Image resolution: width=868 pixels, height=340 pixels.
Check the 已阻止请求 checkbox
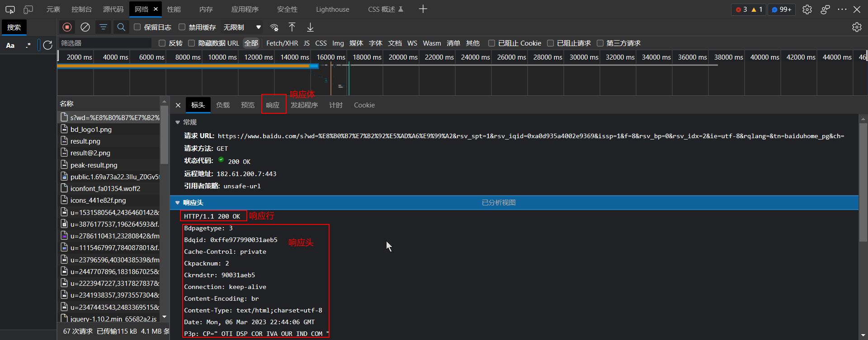(x=550, y=43)
